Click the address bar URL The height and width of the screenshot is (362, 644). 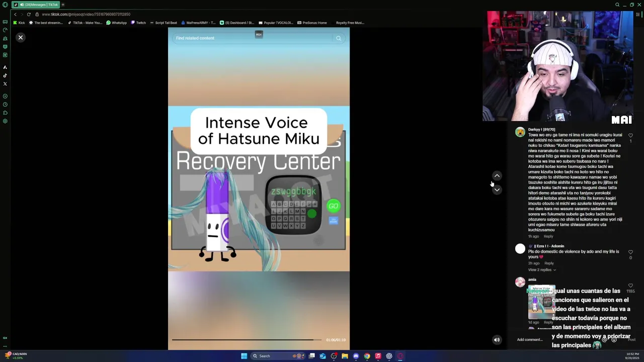[86, 14]
